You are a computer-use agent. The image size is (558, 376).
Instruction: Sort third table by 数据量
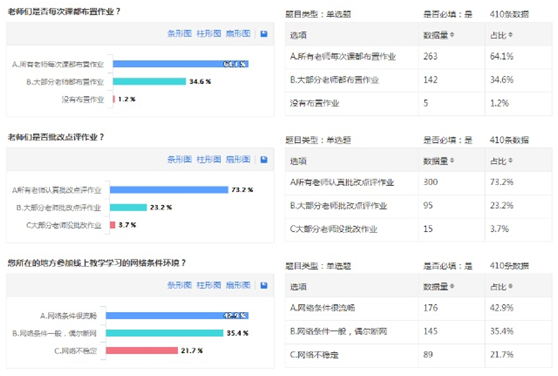tap(438, 286)
